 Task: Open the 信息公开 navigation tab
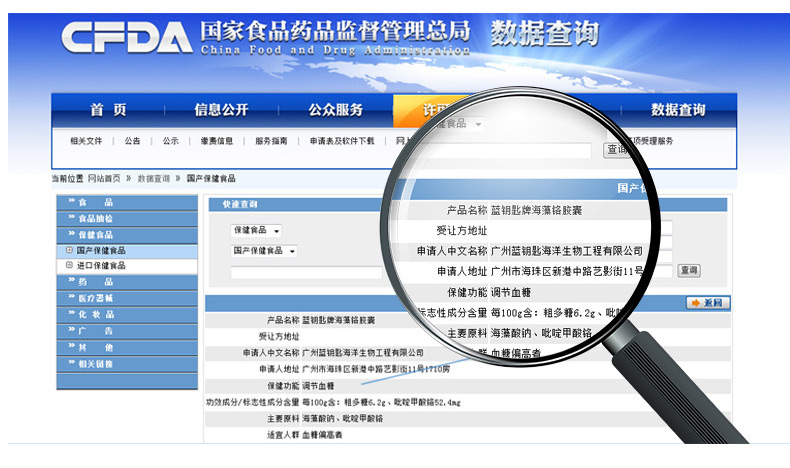222,110
